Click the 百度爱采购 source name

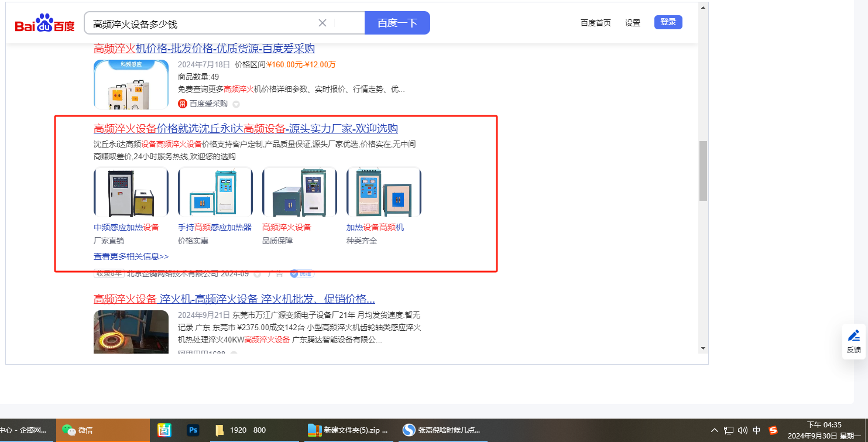click(x=208, y=104)
